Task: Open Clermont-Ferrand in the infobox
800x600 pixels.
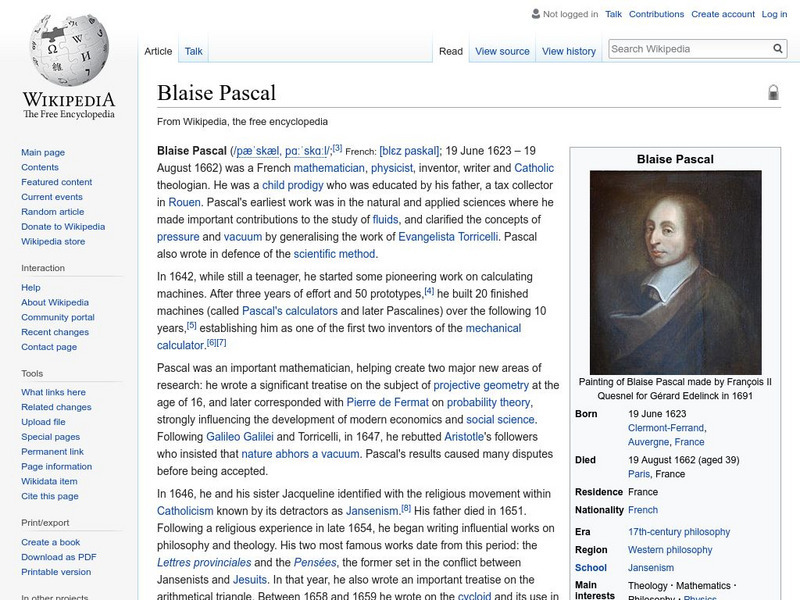Action: coord(666,428)
